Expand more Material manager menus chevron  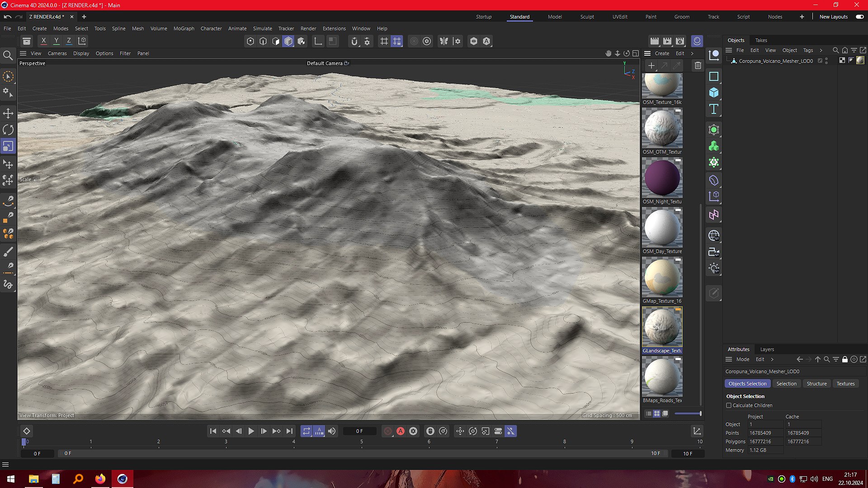pyautogui.click(x=692, y=53)
